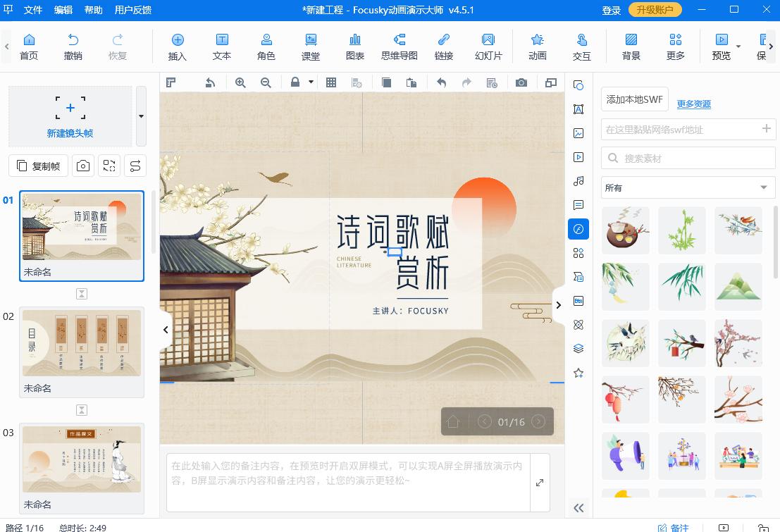The image size is (780, 532).
Task: Open the layers panel icon
Action: 578,348
